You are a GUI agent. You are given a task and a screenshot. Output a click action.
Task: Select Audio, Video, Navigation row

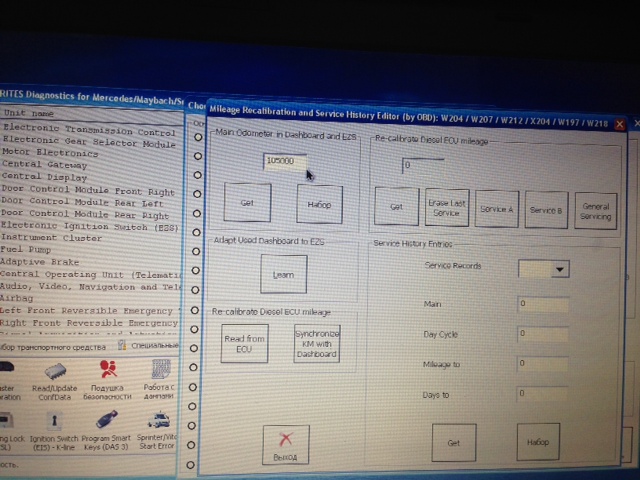89,287
